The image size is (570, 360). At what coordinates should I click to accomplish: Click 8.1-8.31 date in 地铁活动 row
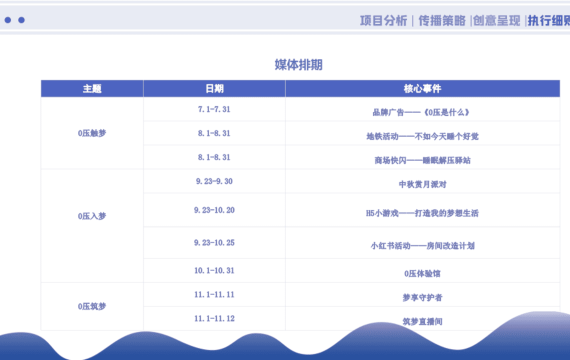(x=214, y=133)
